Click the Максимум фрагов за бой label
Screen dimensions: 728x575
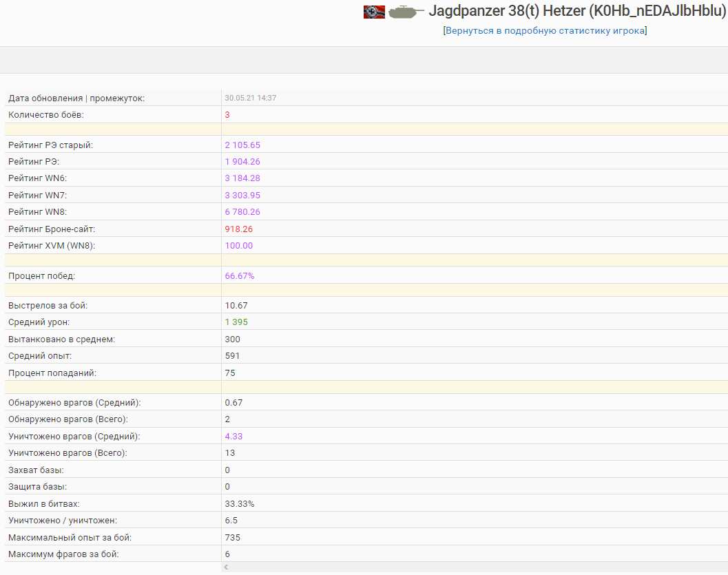coord(63,554)
